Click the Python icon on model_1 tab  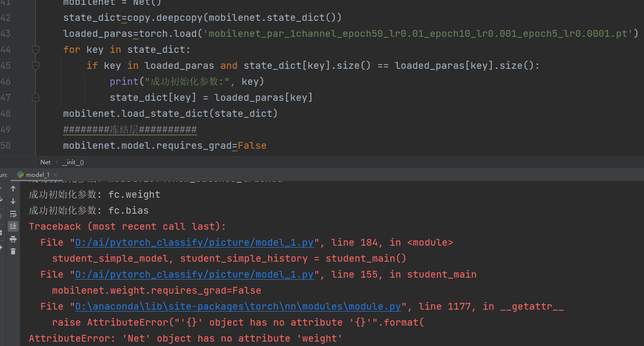(x=20, y=174)
